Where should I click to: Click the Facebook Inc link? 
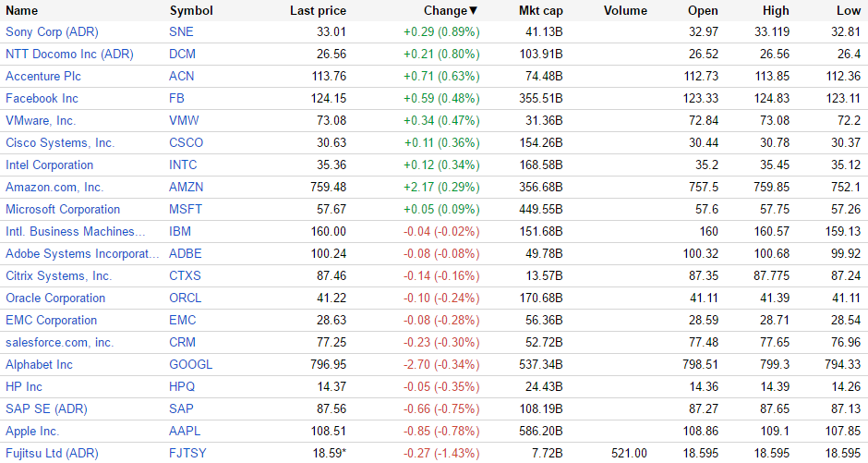[x=42, y=98]
